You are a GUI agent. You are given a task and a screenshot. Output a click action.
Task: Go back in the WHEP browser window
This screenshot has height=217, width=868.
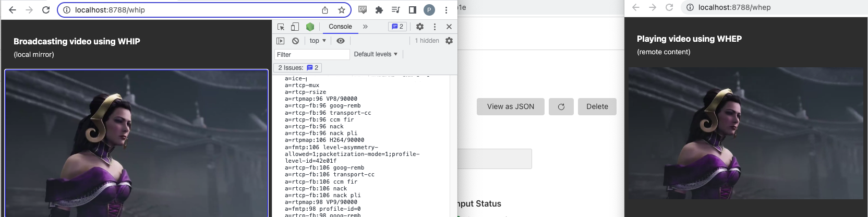pos(635,7)
